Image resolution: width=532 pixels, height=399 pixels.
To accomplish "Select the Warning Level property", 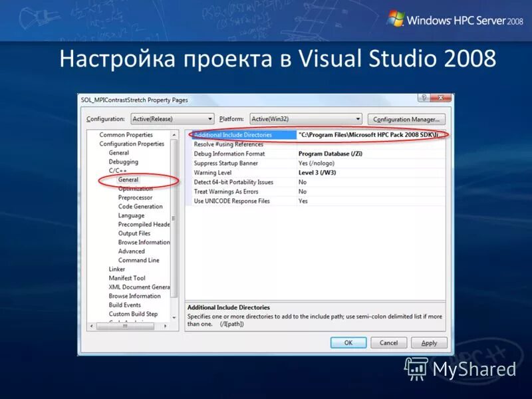I will [x=212, y=173].
